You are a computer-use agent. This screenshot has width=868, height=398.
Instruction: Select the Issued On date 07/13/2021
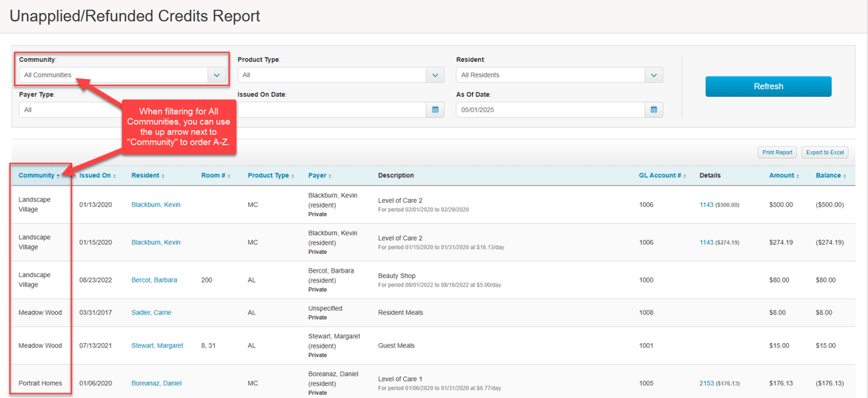pyautogui.click(x=95, y=345)
